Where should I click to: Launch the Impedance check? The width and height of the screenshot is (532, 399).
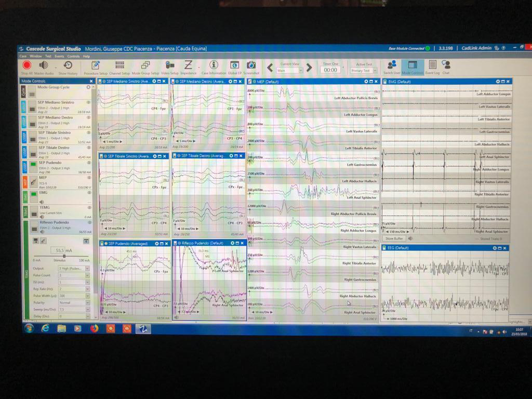click(x=188, y=66)
